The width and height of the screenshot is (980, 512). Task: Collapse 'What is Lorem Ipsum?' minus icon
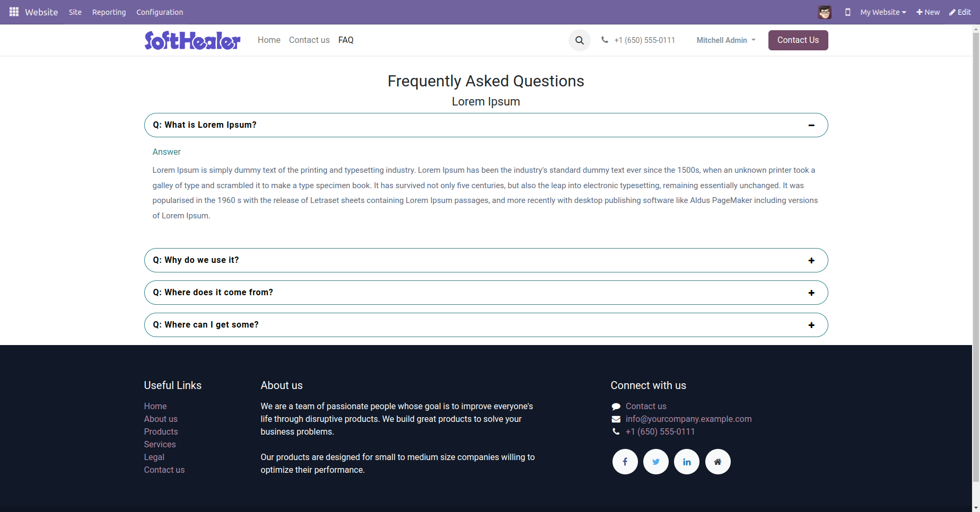tap(811, 125)
